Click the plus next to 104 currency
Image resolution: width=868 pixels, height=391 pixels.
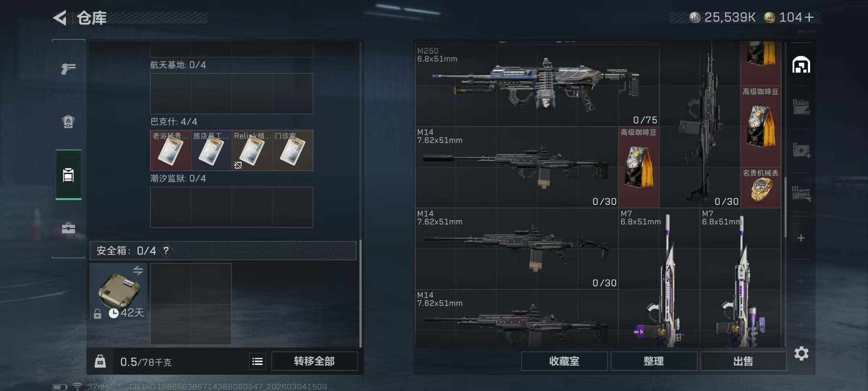[809, 17]
